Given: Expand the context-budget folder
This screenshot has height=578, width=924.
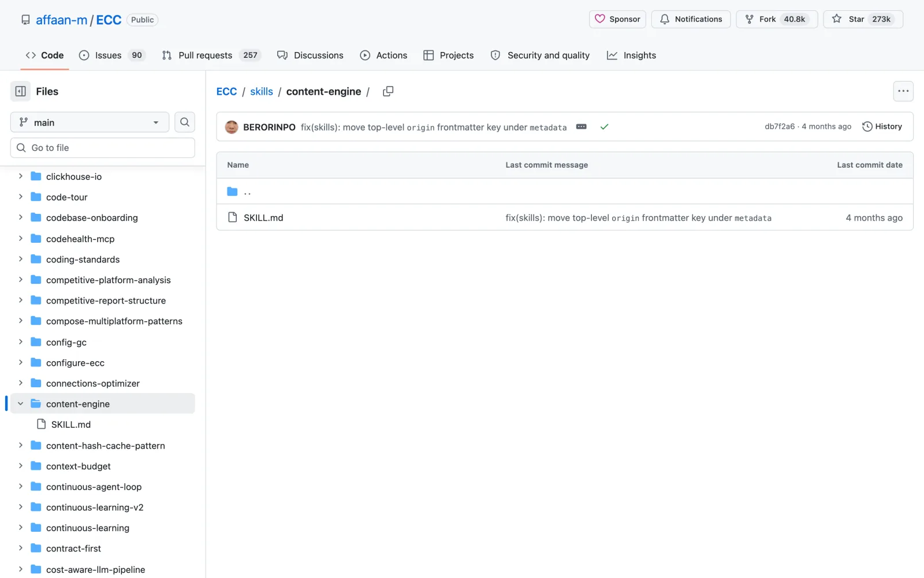Looking at the screenshot, I should pyautogui.click(x=20, y=466).
